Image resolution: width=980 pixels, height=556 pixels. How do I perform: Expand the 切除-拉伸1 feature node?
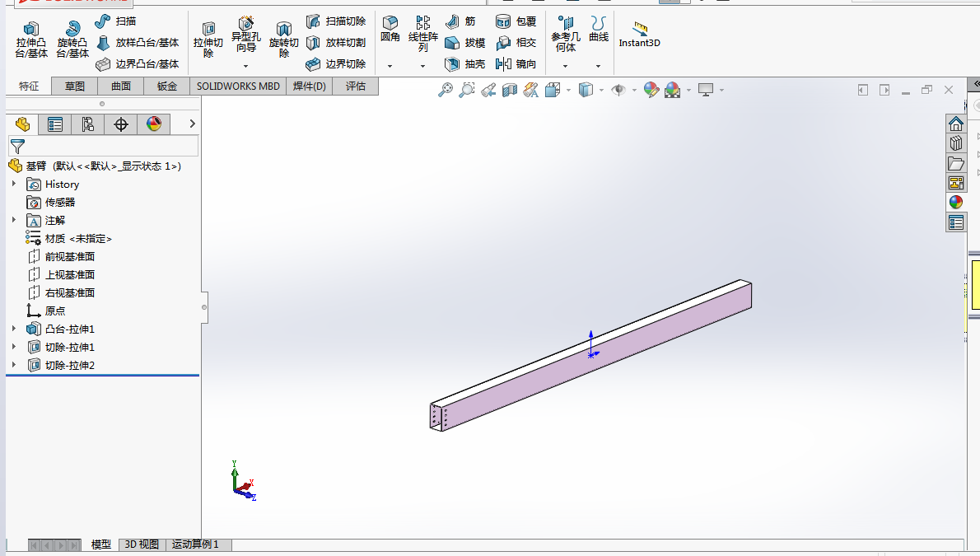point(14,347)
